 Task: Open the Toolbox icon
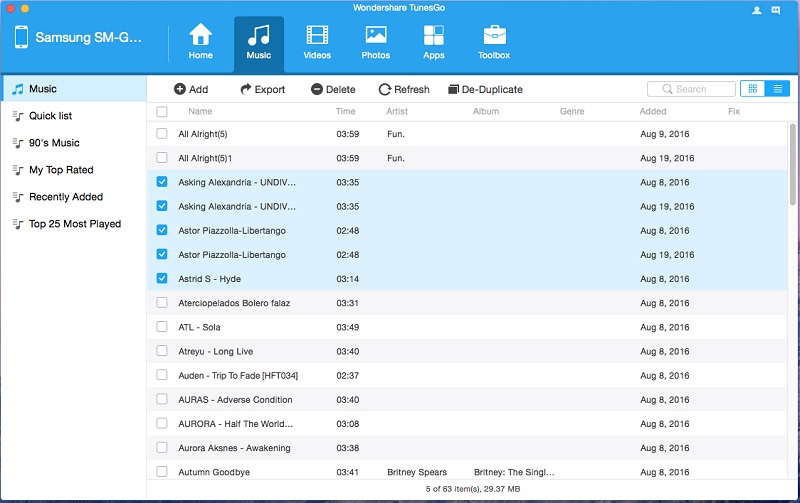click(x=494, y=36)
